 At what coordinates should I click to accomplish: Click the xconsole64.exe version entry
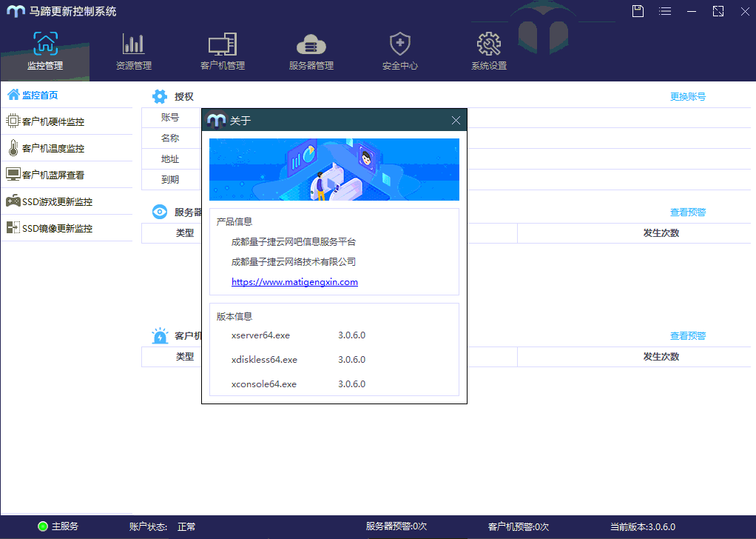point(298,384)
